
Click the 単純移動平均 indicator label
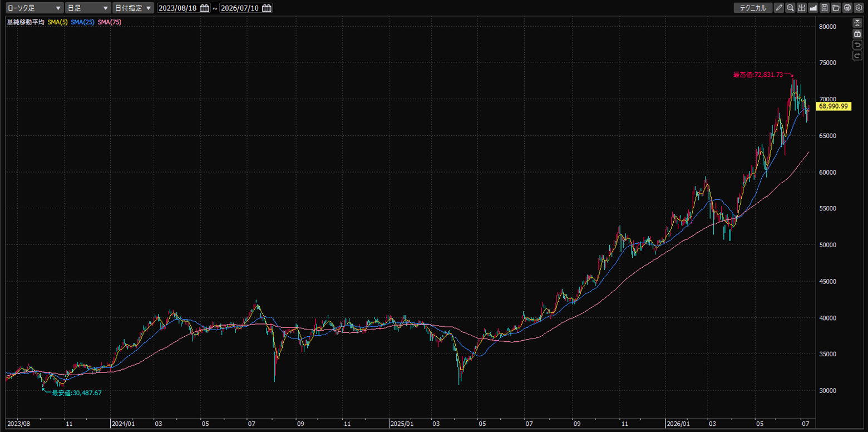(26, 22)
